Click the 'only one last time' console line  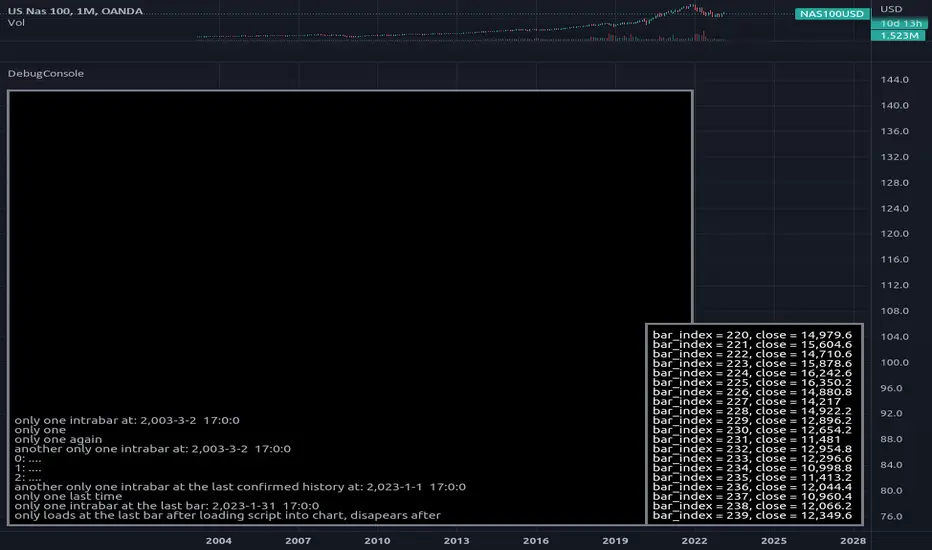coord(68,496)
